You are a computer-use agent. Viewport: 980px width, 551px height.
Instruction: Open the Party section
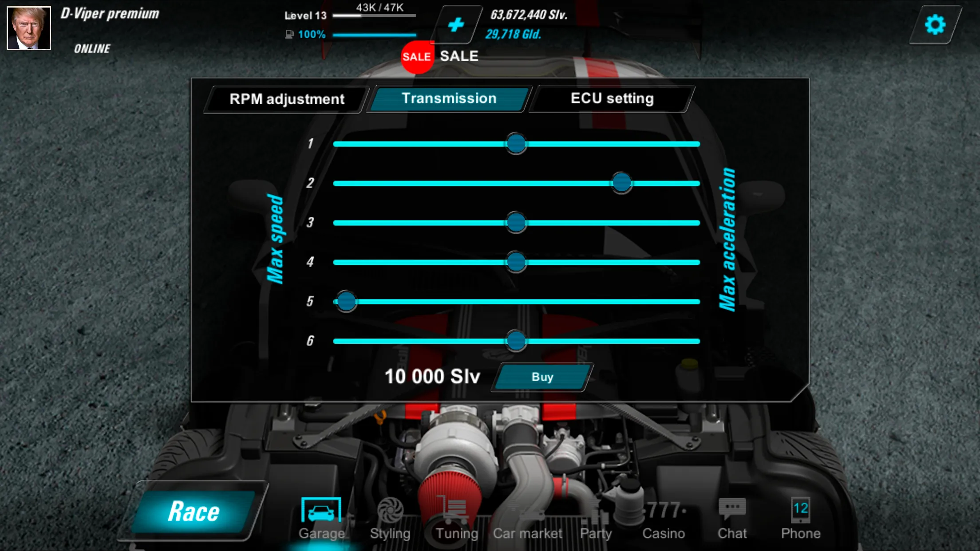[x=594, y=525]
